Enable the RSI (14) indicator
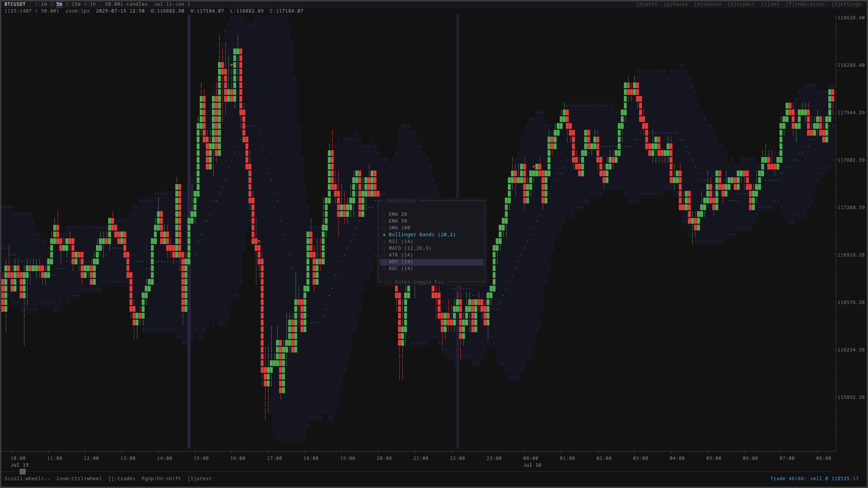The height and width of the screenshot is (488, 868). (x=400, y=241)
